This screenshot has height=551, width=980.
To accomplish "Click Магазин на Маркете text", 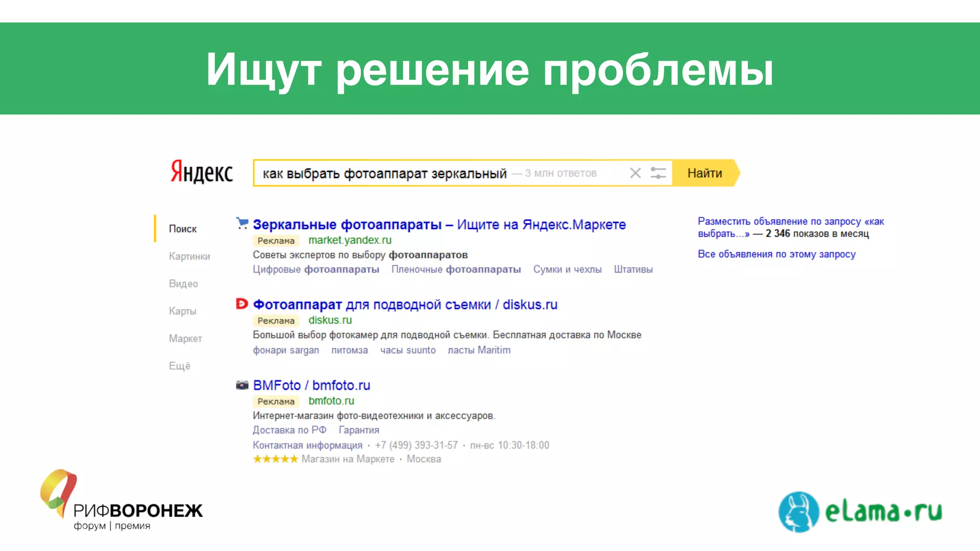I will click(348, 459).
